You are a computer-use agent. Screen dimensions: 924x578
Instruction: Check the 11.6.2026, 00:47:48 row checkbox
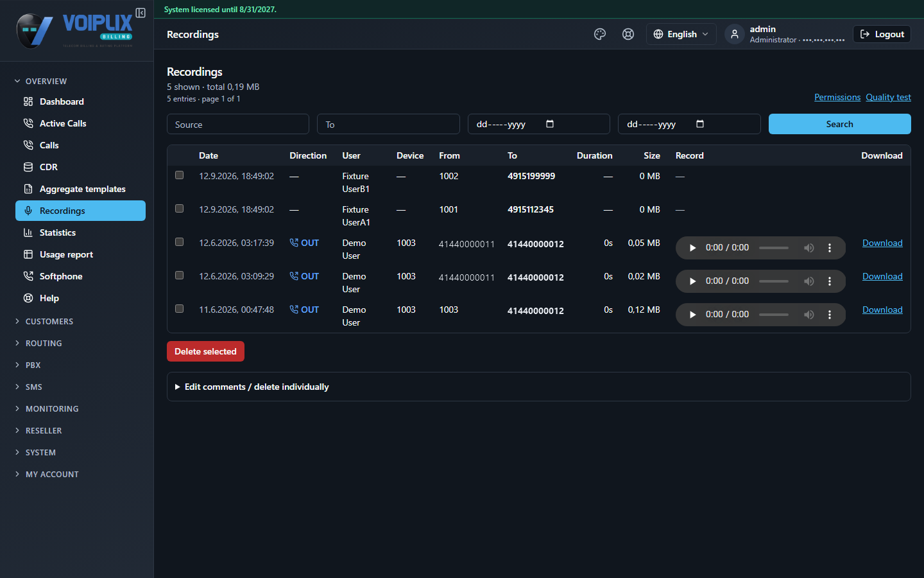click(180, 309)
